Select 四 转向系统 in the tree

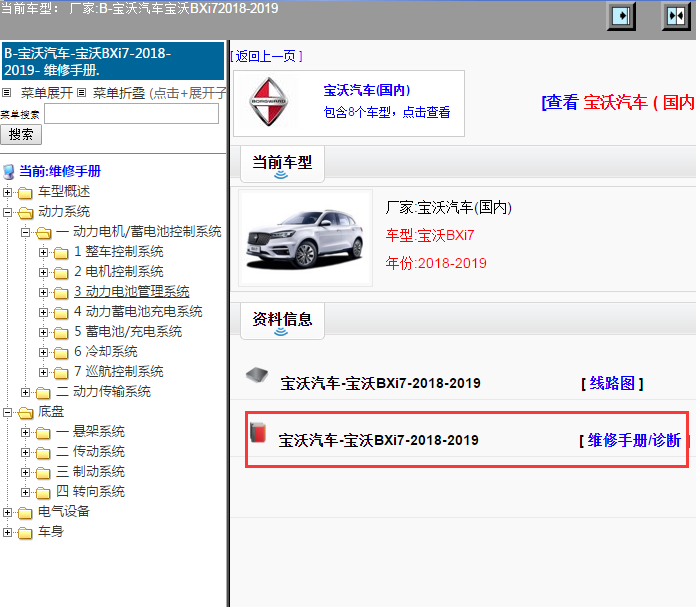pos(91,491)
